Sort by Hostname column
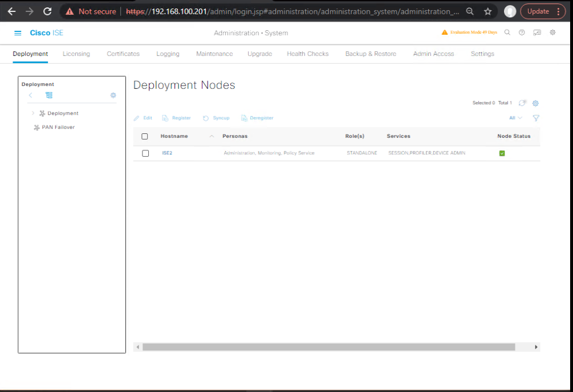 click(174, 136)
